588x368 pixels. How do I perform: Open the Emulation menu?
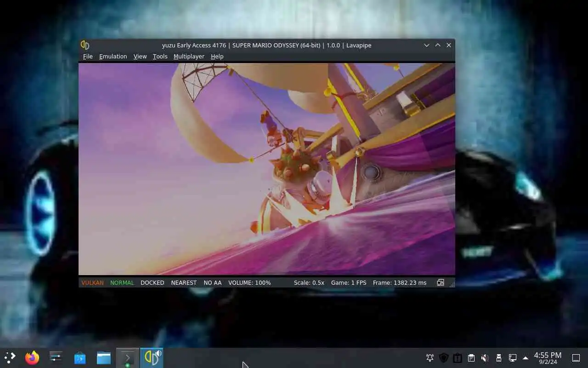(113, 56)
